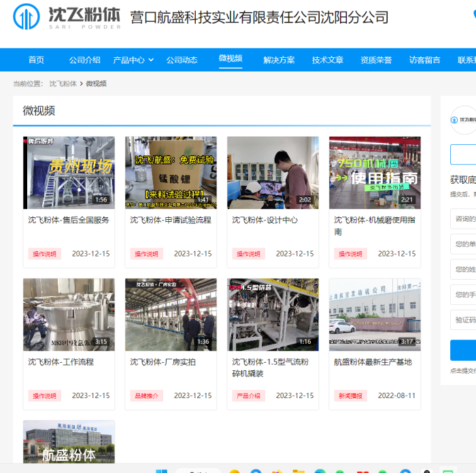Click the 品牌推介 tag under 厂房实拍
Image resolution: width=476 pixels, height=473 pixels.
pos(146,395)
